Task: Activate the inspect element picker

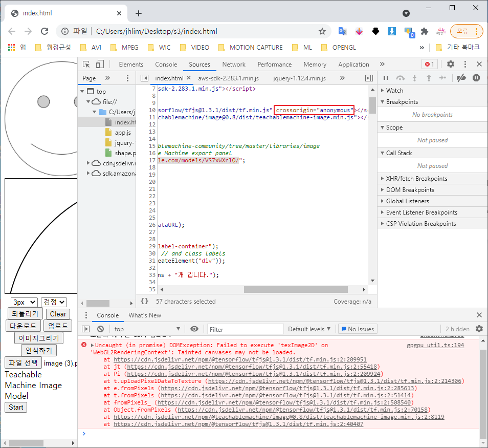Action: pos(86,64)
